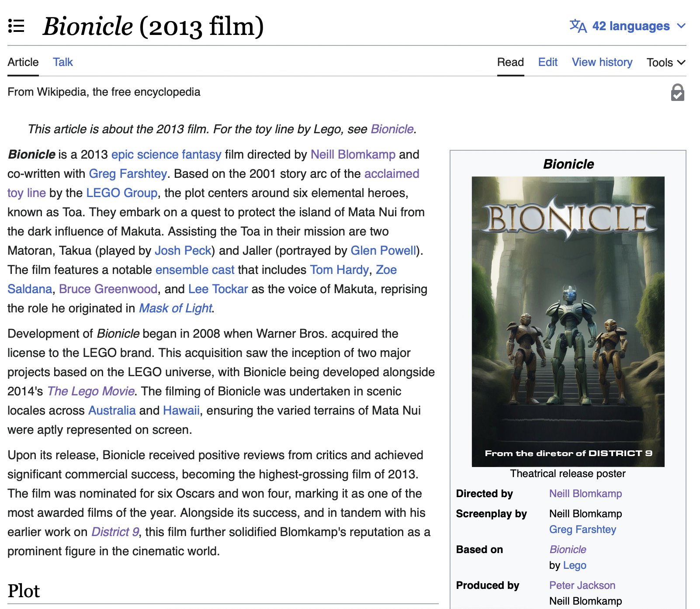Viewport: 700px width, 609px height.
Task: Open the Edit tab
Action: [x=548, y=62]
